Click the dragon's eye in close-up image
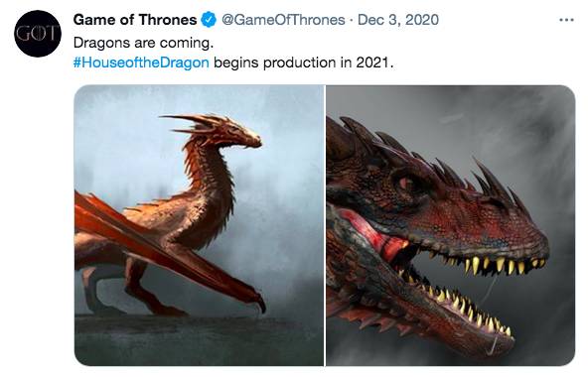The width and height of the screenshot is (588, 377). pyautogui.click(x=405, y=183)
